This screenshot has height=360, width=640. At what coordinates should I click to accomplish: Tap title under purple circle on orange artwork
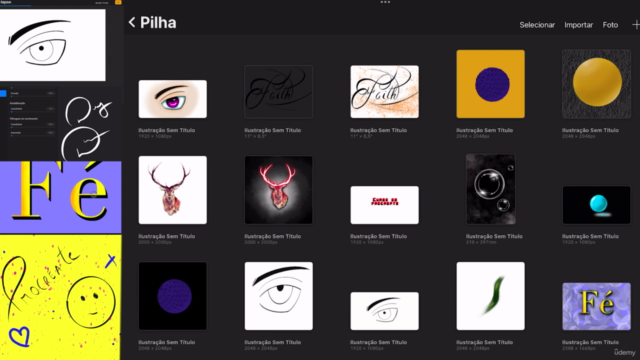484,130
